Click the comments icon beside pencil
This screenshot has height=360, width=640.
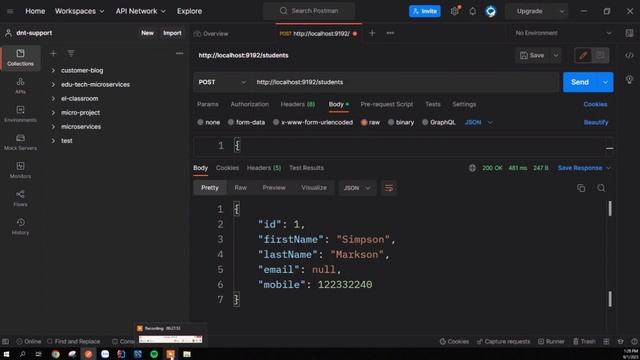tap(600, 56)
